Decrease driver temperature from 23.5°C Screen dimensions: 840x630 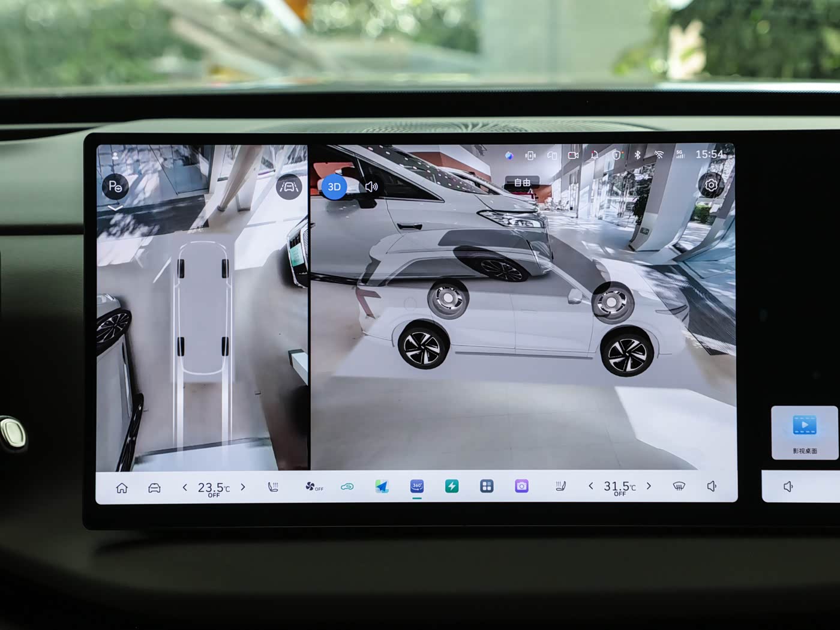185,487
